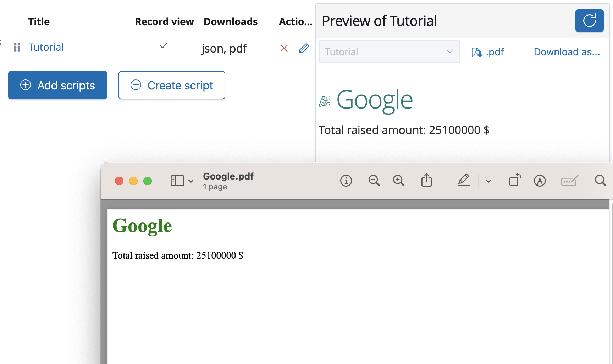Toggle the Record view checkmark for Tutorial
Viewport: 613px width, 364px height.
[x=164, y=46]
